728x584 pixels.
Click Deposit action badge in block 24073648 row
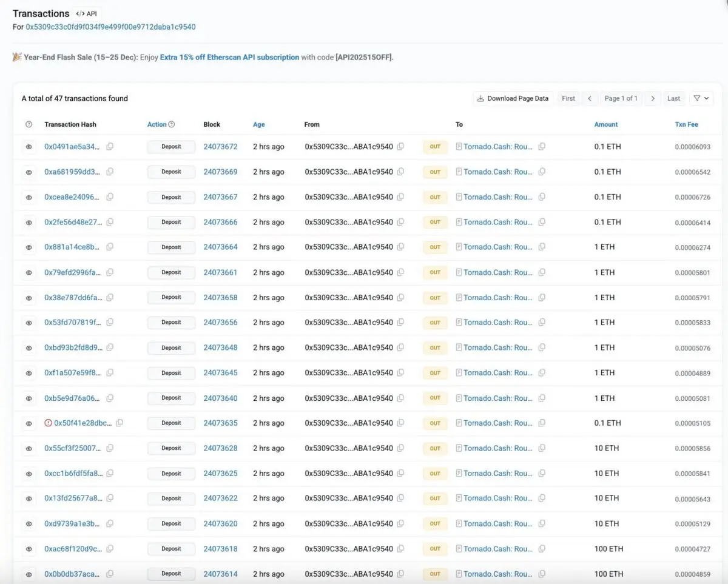pos(171,348)
